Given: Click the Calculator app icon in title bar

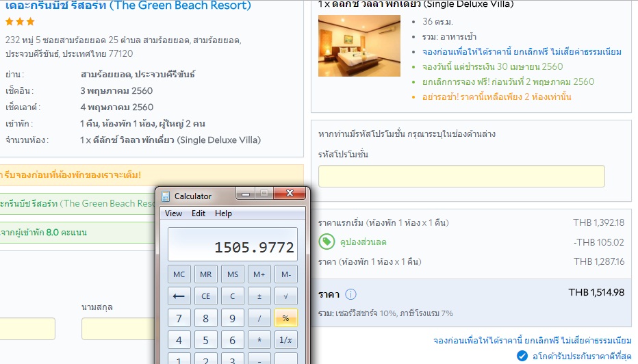Looking at the screenshot, I should point(166,196).
